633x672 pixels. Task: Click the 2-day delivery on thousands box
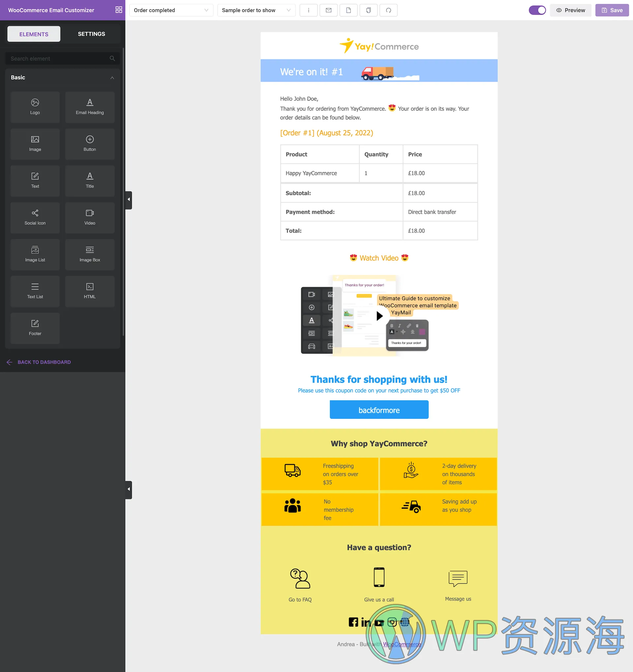tap(438, 474)
